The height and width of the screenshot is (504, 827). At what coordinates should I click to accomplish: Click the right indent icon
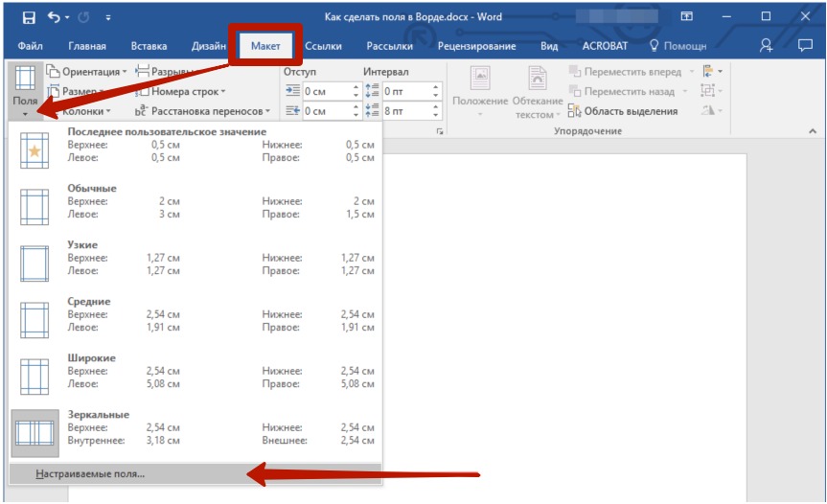pos(292,111)
